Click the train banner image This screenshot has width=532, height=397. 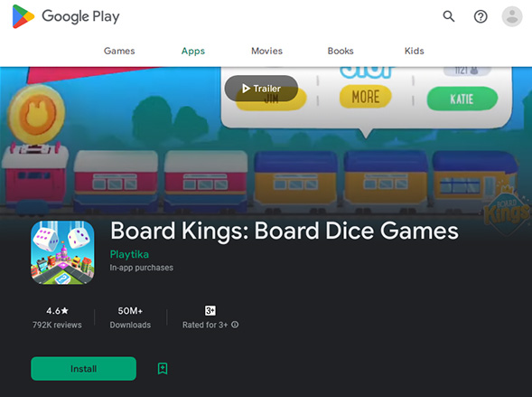(266, 143)
